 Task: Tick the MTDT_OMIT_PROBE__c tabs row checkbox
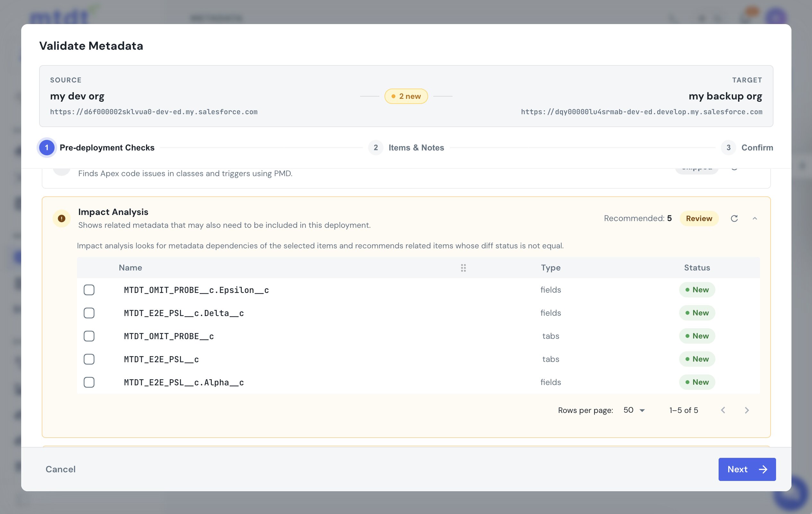click(x=89, y=336)
